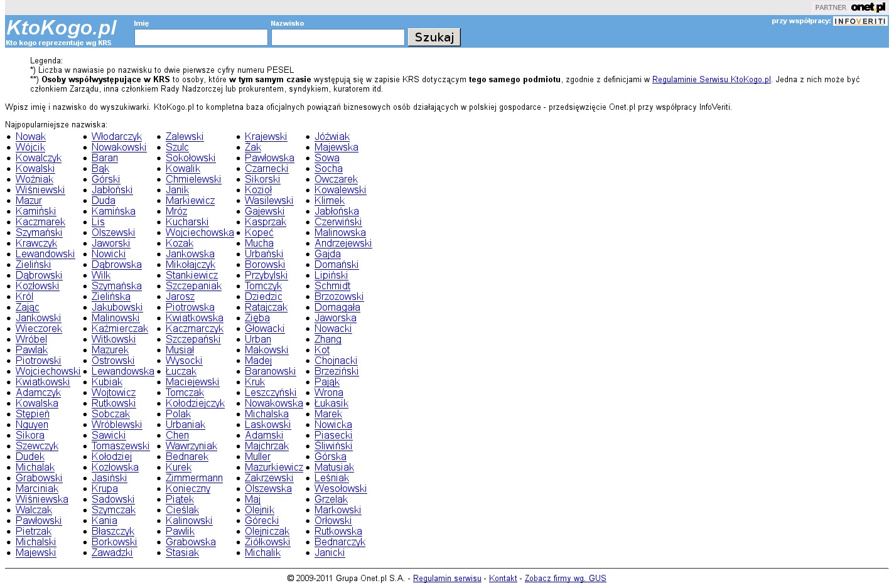Screen dimensions: 894x588
Task: Open Regulaminie Serwisu KtoKogo.pl link
Action: pos(711,80)
